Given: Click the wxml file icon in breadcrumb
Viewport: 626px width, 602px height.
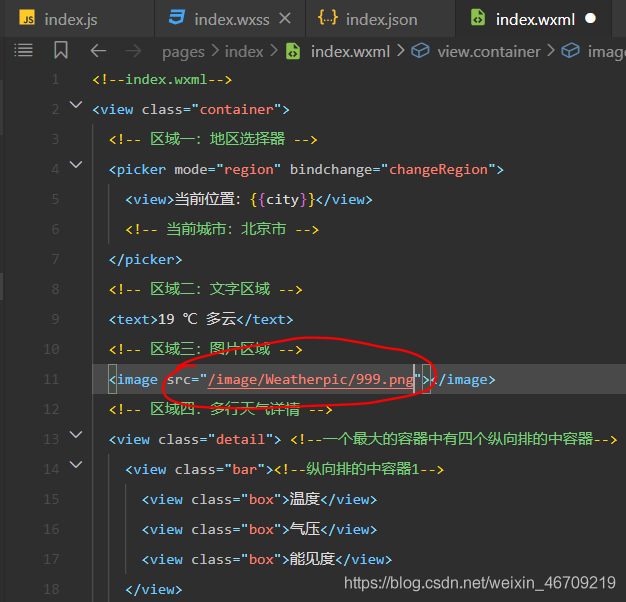Looking at the screenshot, I should coord(293,51).
